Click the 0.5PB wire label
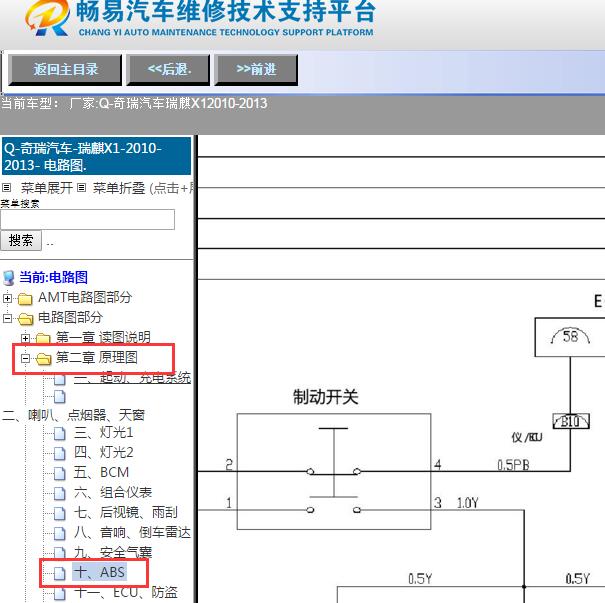 [513, 465]
